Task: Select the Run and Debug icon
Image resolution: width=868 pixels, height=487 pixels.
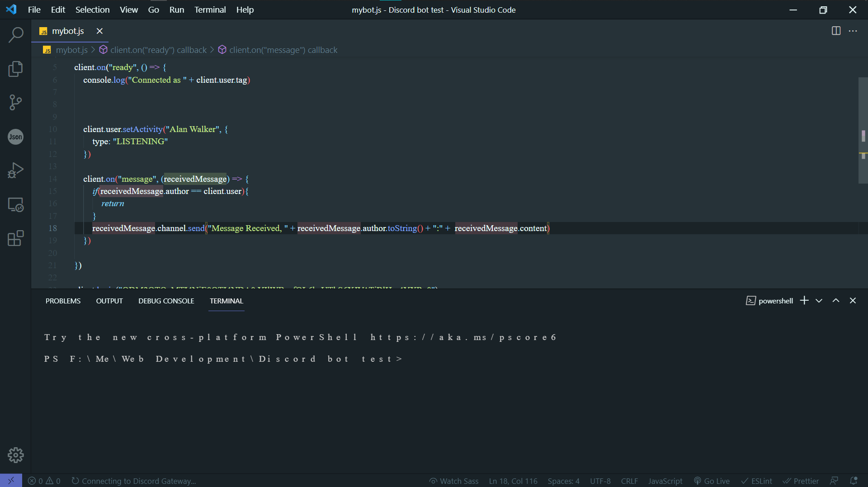Action: 16,170
